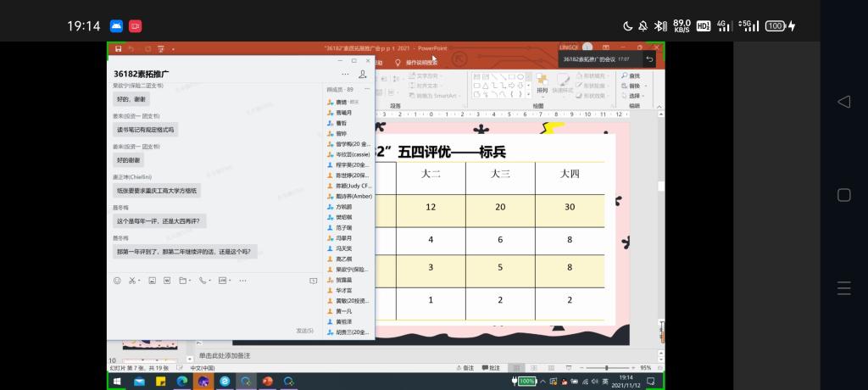Open the chat history icon above Send

(x=313, y=280)
